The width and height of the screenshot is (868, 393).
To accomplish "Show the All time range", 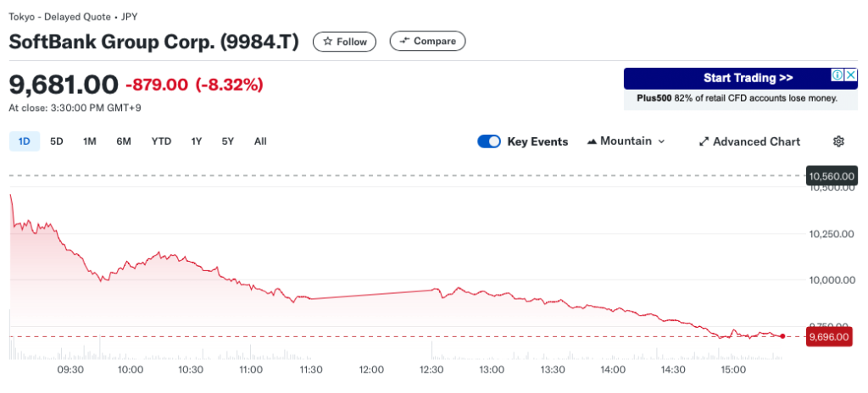I will (260, 141).
